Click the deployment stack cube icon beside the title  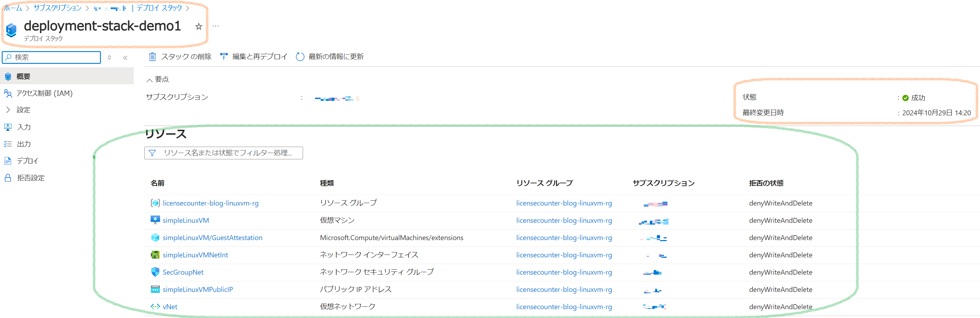[11, 30]
